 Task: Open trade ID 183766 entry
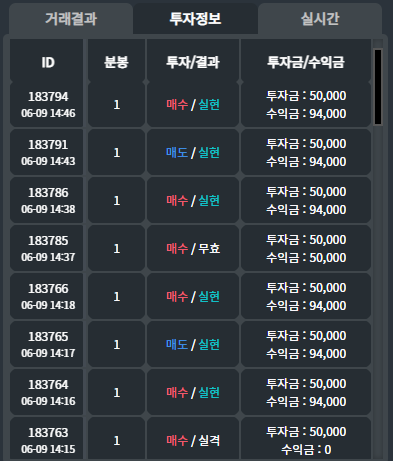(x=47, y=297)
